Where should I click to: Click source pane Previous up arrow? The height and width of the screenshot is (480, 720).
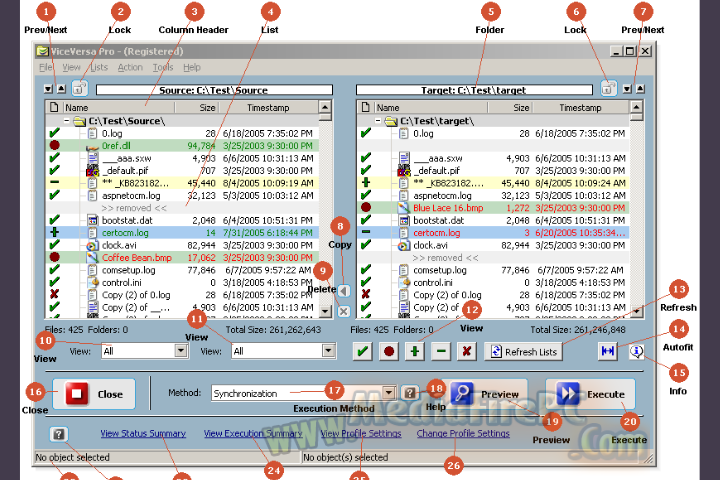[x=62, y=89]
